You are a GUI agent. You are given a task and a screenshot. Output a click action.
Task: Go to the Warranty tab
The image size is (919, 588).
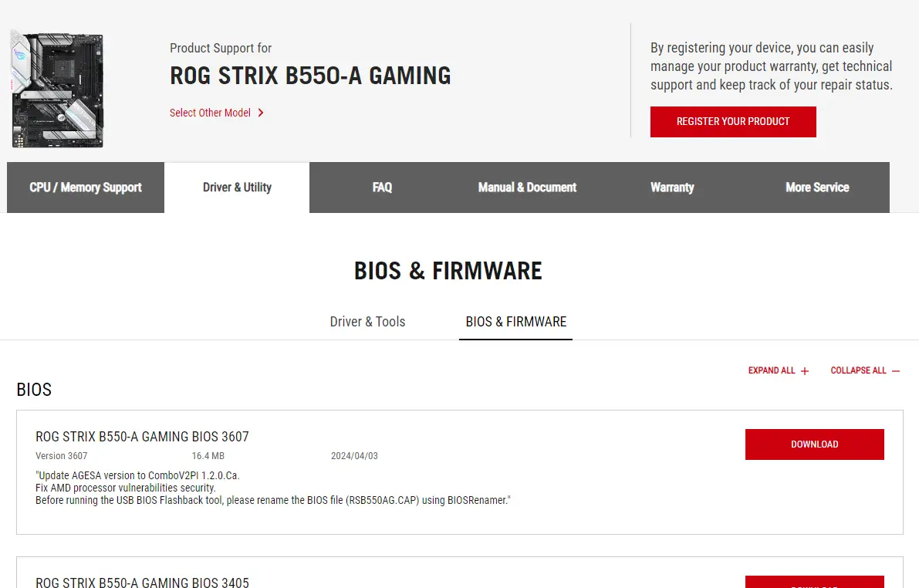pos(672,188)
